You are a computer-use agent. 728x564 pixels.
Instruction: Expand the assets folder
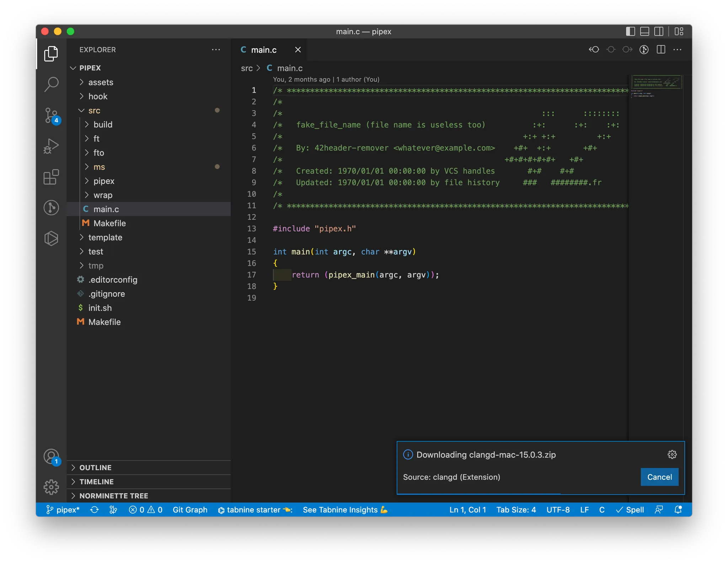(101, 82)
